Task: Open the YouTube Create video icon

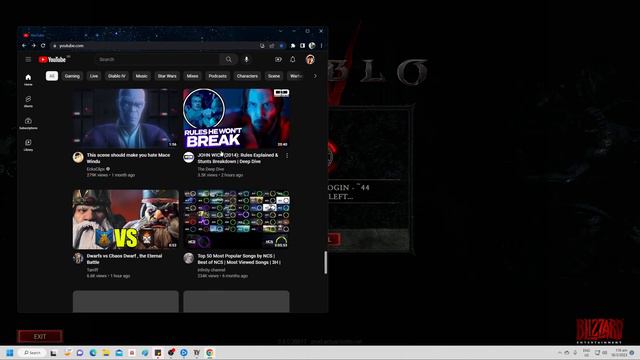Action: coord(278,60)
